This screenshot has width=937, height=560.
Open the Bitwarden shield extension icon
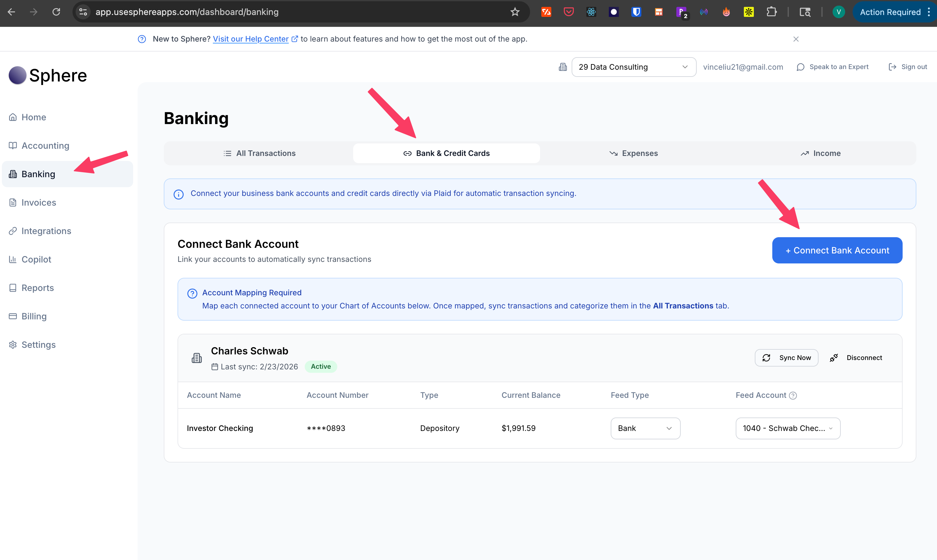pyautogui.click(x=636, y=12)
